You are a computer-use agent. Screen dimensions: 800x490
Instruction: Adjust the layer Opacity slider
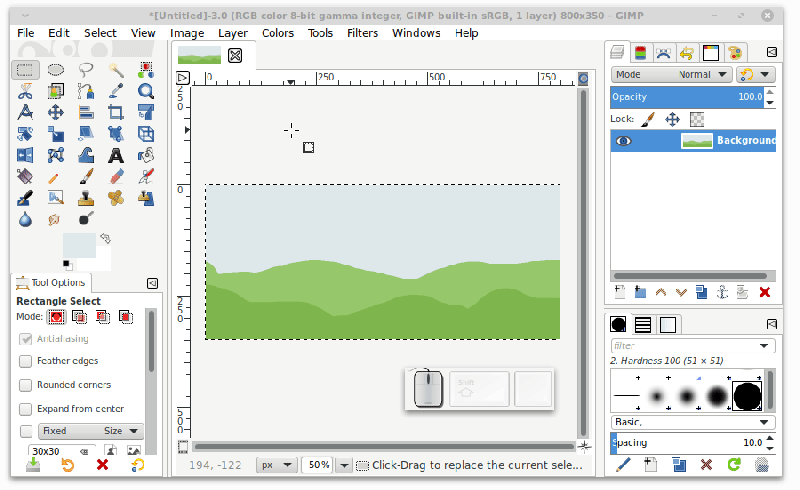pos(687,97)
